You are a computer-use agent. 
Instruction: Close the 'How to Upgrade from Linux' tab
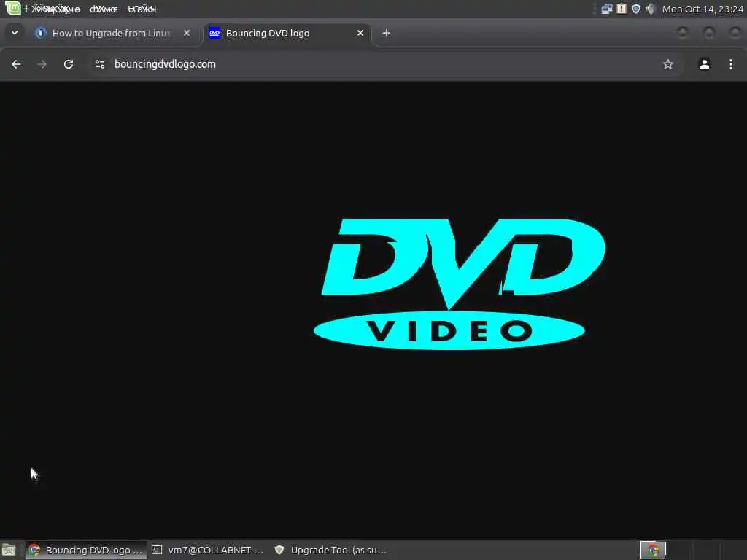[187, 33]
